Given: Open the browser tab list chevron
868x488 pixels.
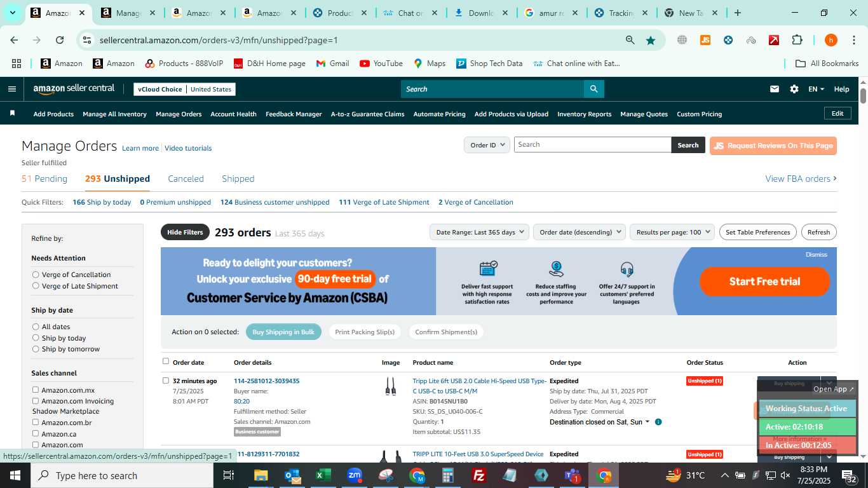Looking at the screenshot, I should pos(12,13).
